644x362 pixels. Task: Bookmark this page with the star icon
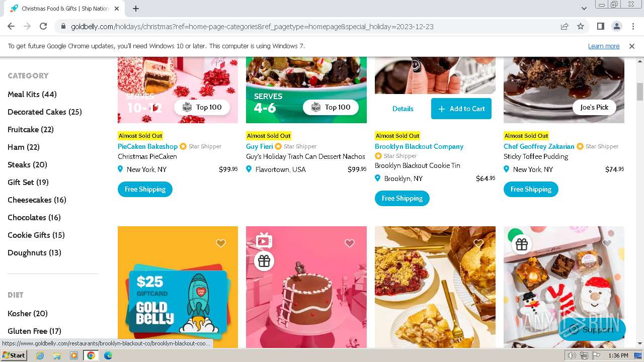coord(581,27)
